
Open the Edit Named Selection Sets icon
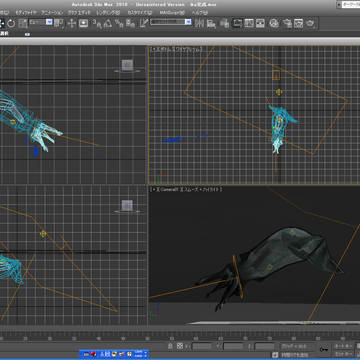[144, 23]
